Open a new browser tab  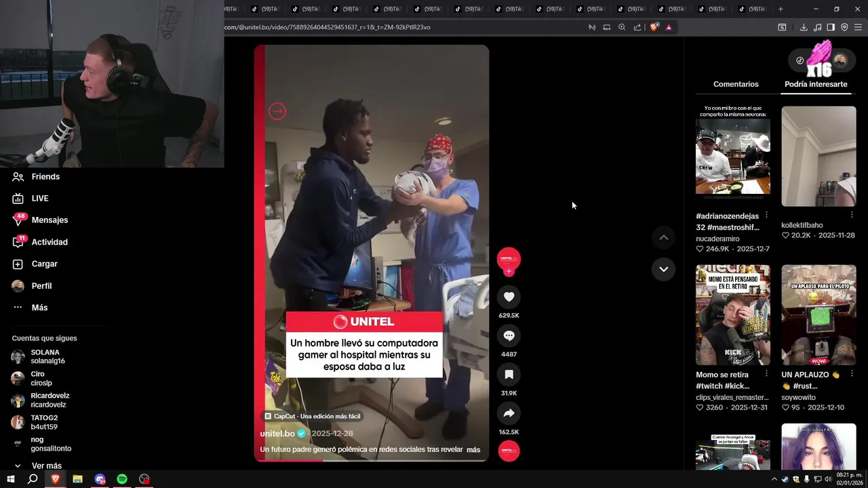coord(781,9)
